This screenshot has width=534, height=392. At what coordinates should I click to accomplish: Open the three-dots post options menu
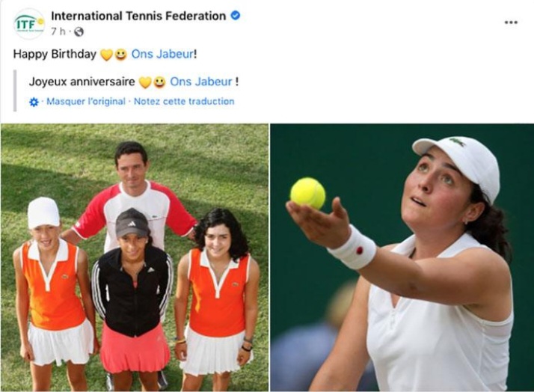(x=511, y=22)
